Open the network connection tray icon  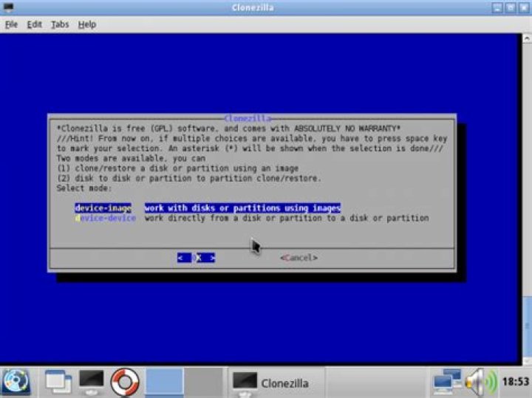coord(447,382)
